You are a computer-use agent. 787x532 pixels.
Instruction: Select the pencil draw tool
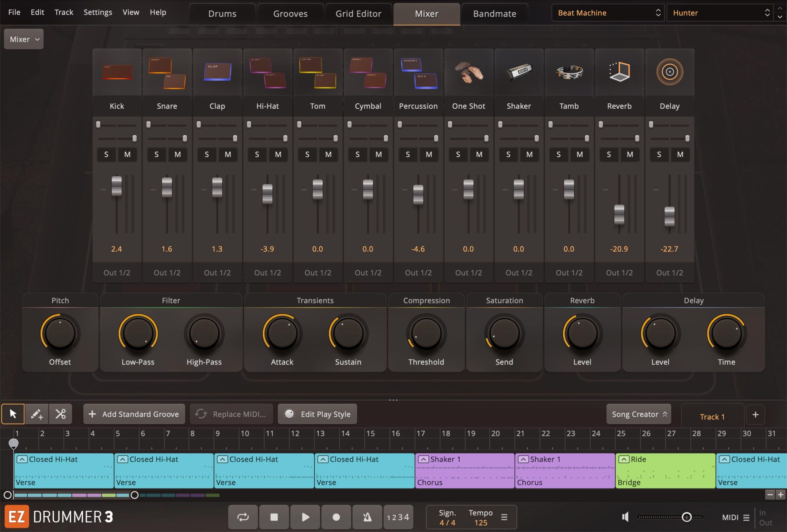(x=37, y=414)
